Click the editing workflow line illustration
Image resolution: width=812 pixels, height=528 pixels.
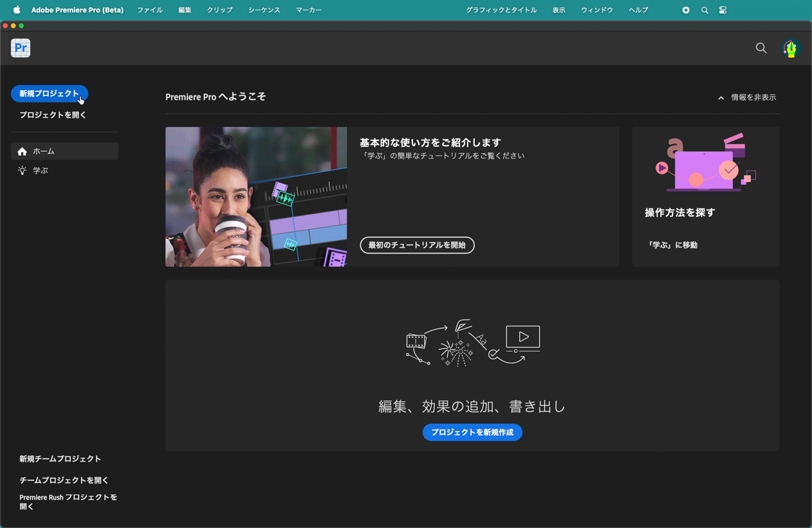[472, 343]
